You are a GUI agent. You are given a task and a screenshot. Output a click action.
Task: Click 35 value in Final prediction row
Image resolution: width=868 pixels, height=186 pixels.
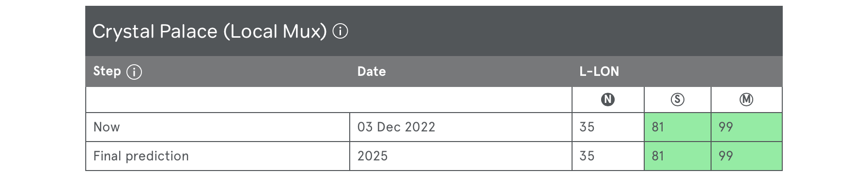(587, 156)
